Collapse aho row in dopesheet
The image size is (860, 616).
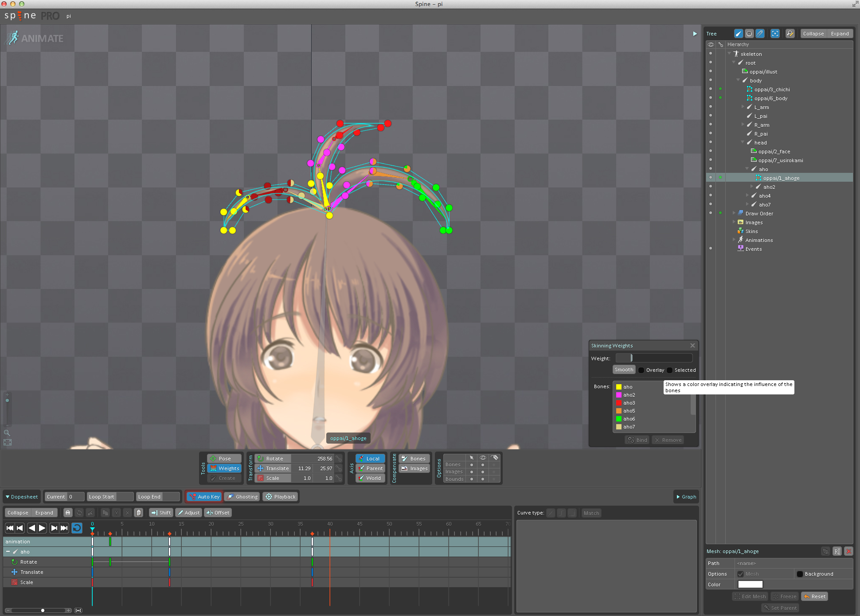(8, 552)
